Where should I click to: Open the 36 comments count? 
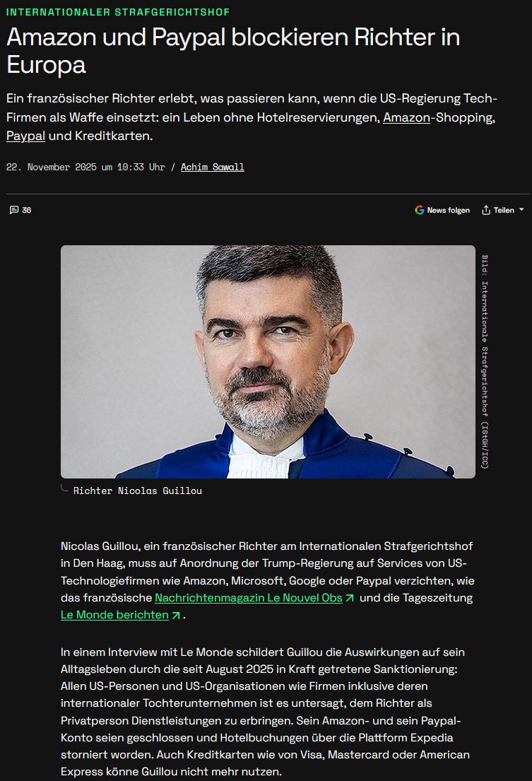click(x=27, y=210)
